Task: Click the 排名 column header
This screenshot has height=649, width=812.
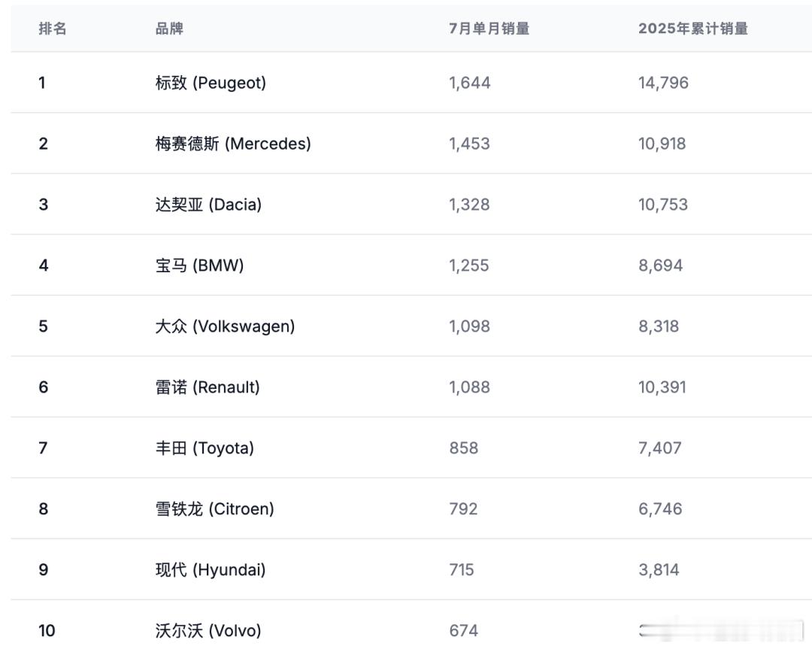Action: click(x=53, y=29)
